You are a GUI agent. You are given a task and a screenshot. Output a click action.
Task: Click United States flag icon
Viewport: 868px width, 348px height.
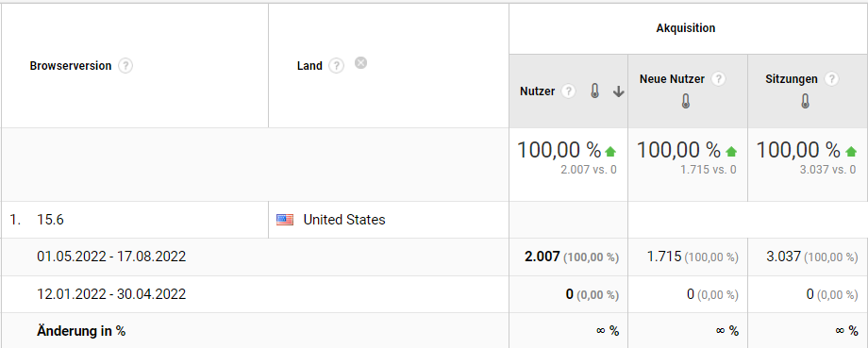pos(285,220)
